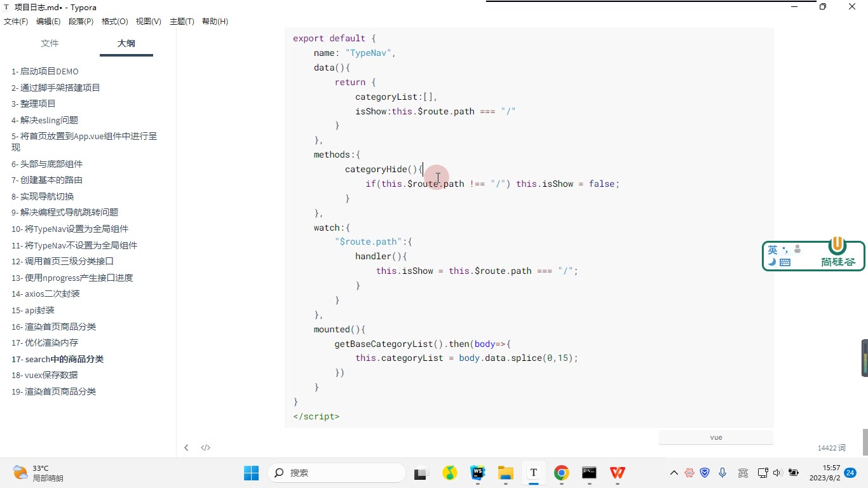
Task: Collapse sidebar with the left arrow icon
Action: point(186,447)
